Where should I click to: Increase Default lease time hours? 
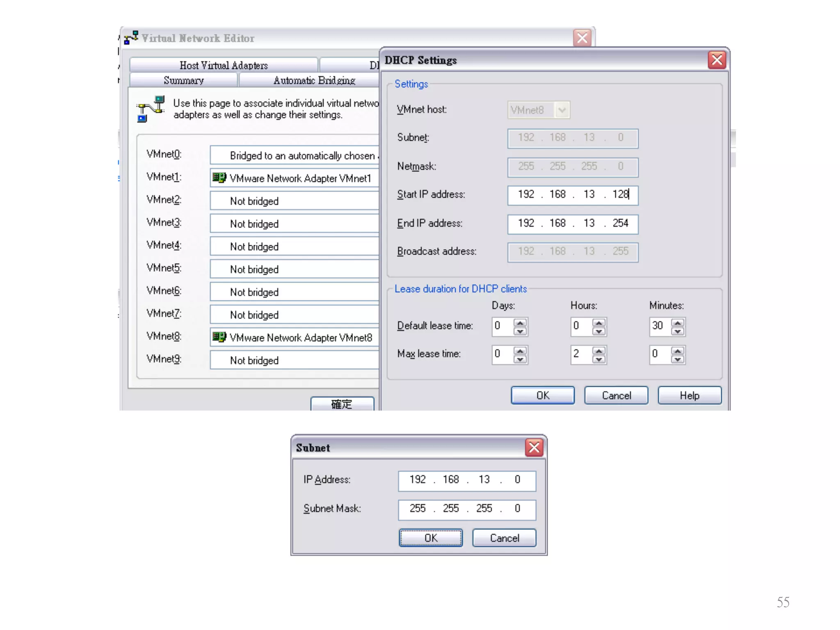click(x=599, y=323)
